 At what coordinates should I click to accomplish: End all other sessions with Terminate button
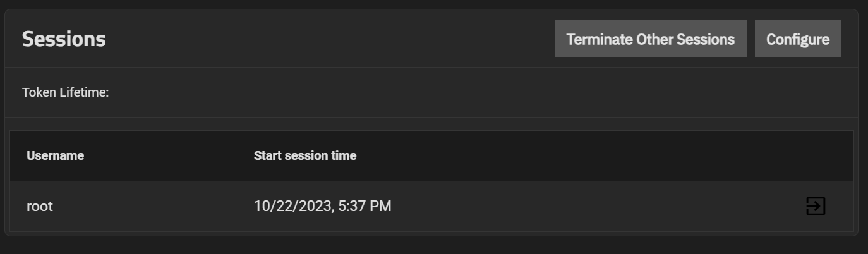point(650,39)
